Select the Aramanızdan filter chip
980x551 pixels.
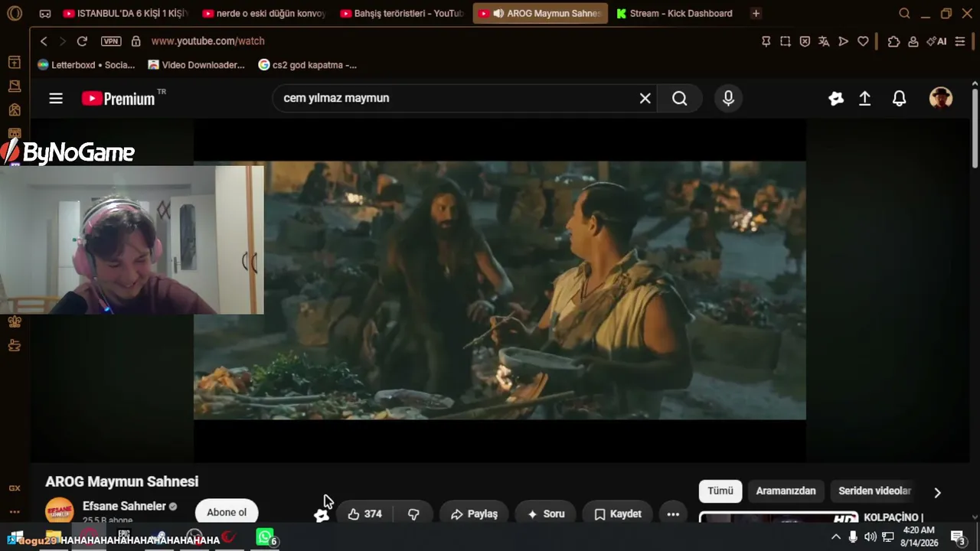pyautogui.click(x=786, y=491)
